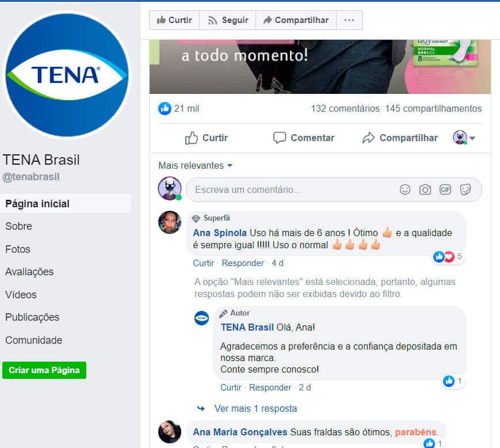Image resolution: width=500 pixels, height=448 pixels.
Task: Expand the Mais relevantes comment filter
Action: [x=196, y=166]
